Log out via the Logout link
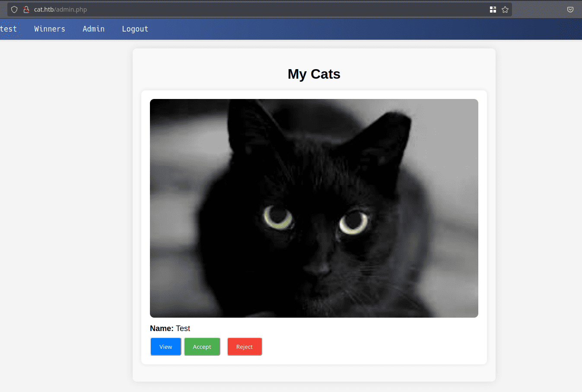Image resolution: width=582 pixels, height=392 pixels. [x=135, y=29]
